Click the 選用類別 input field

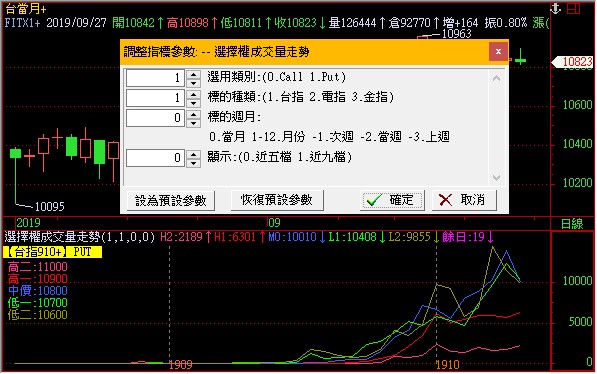point(155,78)
